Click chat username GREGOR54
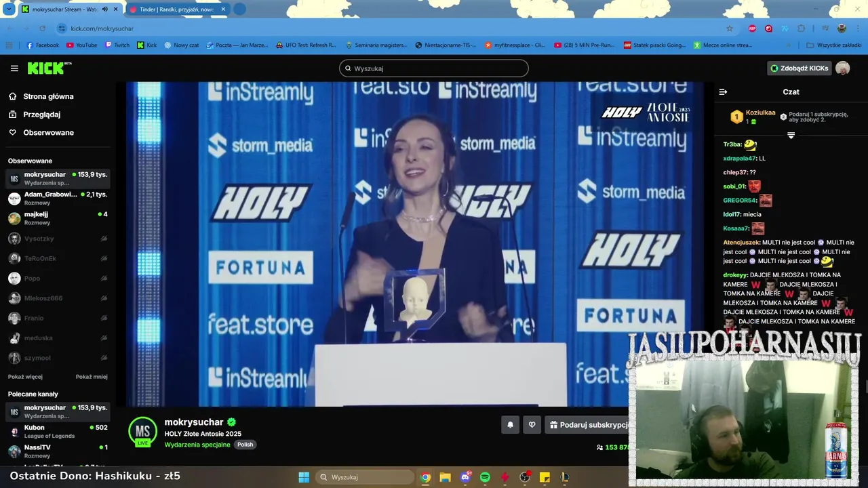Image resolution: width=868 pixels, height=488 pixels. click(x=740, y=201)
